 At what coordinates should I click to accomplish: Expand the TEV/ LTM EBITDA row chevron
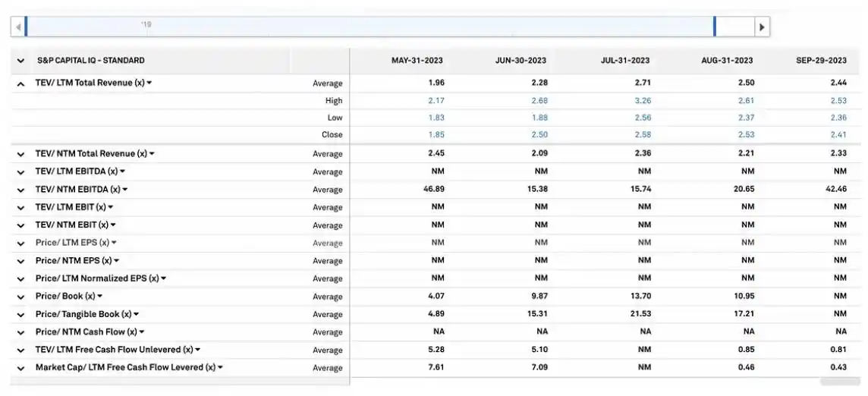pos(20,172)
